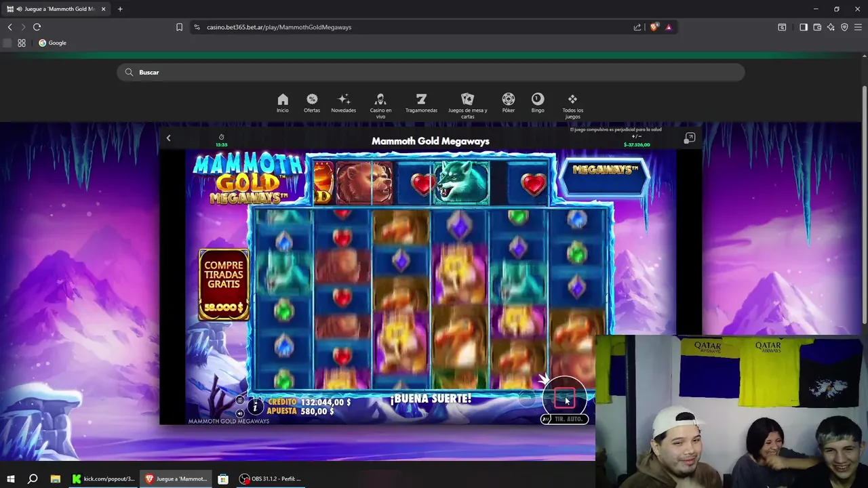Open Juegos de mesa y cartas
Viewport: 868px width, 488px height.
coord(467,106)
